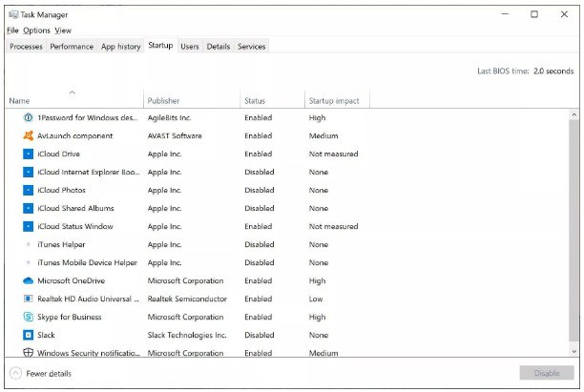This screenshot has height=392, width=584.
Task: Click the Avast AvLaunch component icon
Action: click(28, 135)
